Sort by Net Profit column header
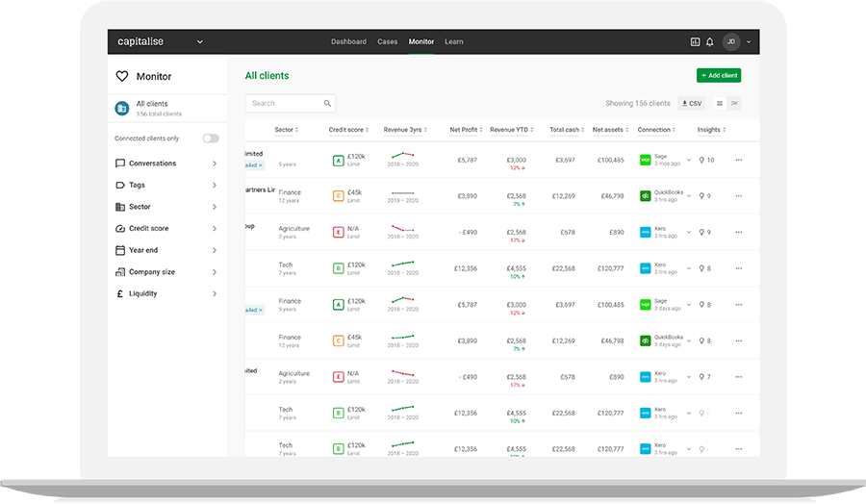This screenshot has width=866, height=504. (x=466, y=130)
